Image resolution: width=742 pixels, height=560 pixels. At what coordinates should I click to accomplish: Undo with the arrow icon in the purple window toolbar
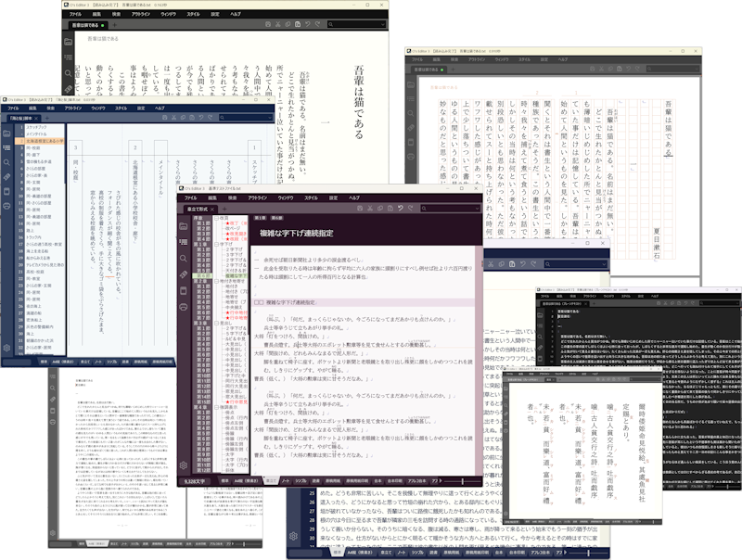(x=401, y=208)
